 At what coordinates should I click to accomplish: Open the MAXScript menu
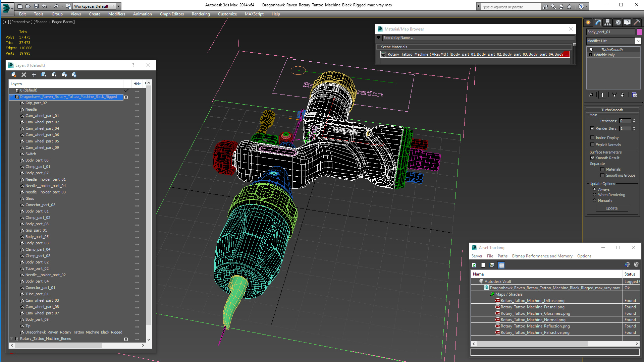[x=254, y=14]
